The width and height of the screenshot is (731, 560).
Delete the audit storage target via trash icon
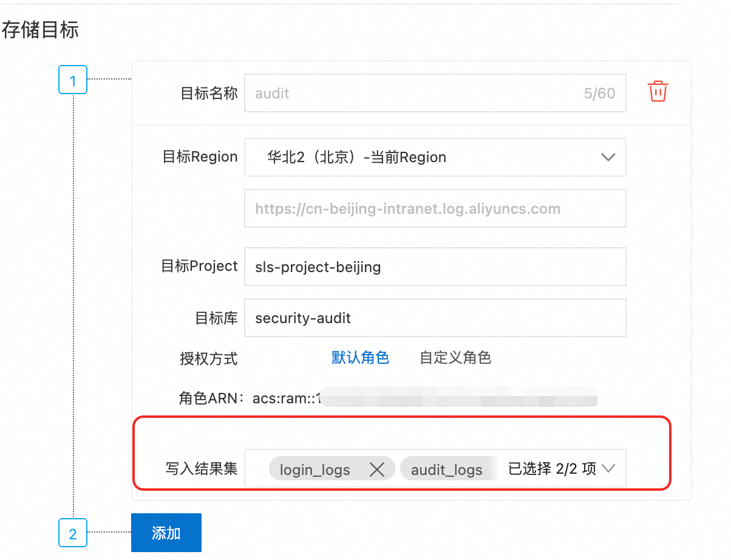click(x=658, y=92)
